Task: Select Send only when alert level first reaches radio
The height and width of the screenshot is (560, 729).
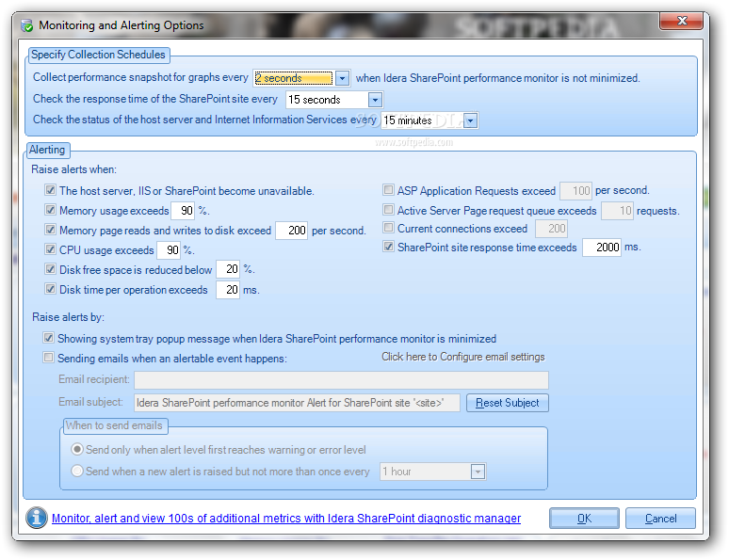Action: click(76, 449)
